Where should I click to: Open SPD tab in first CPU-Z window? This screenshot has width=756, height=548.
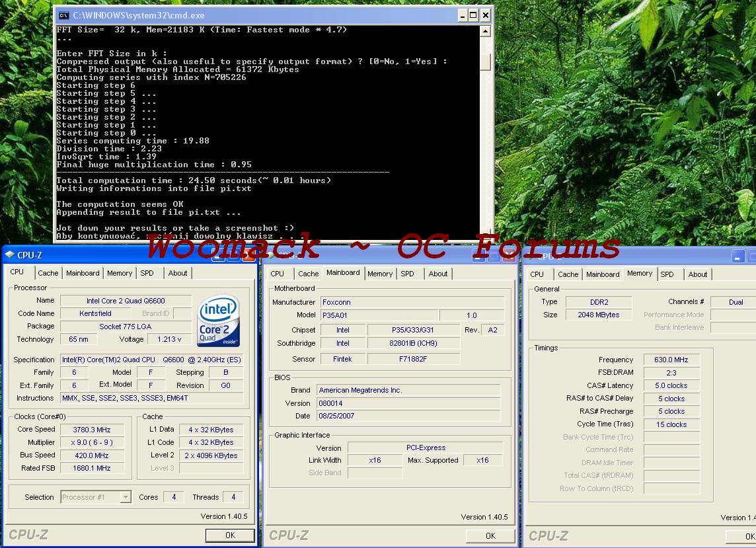[x=147, y=273]
